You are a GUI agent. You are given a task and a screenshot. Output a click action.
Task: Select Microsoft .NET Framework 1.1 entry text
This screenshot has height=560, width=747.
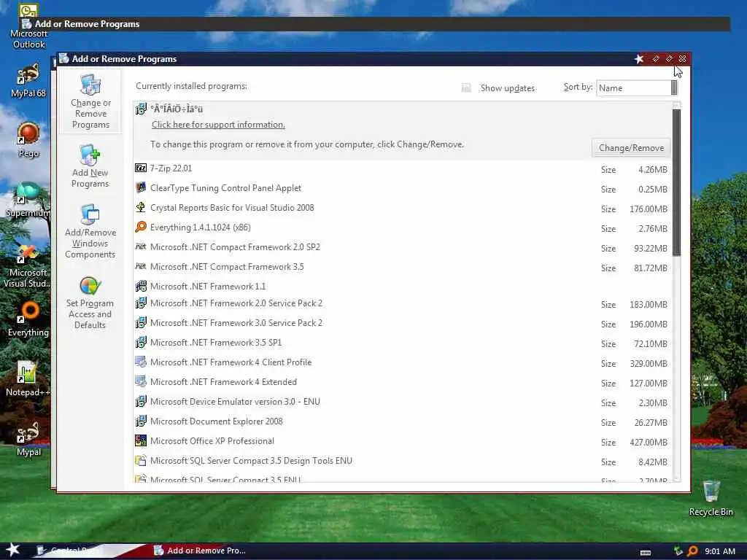pyautogui.click(x=208, y=286)
